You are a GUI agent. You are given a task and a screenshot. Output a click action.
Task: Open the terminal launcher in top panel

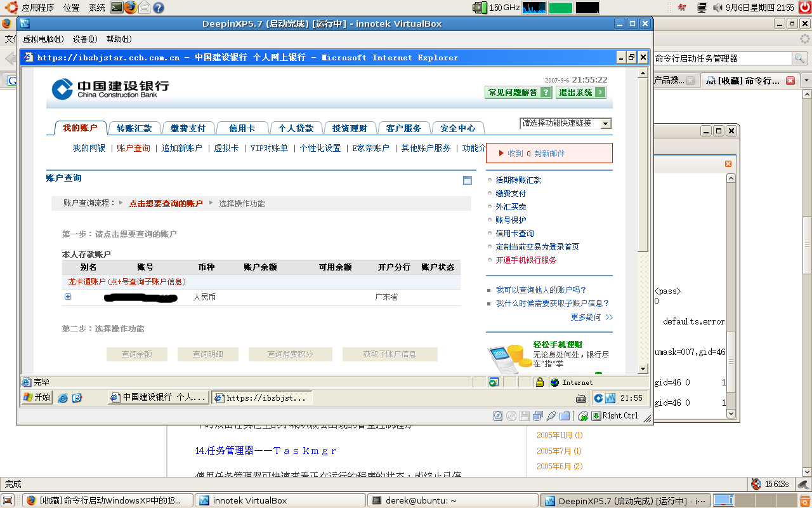pos(116,8)
